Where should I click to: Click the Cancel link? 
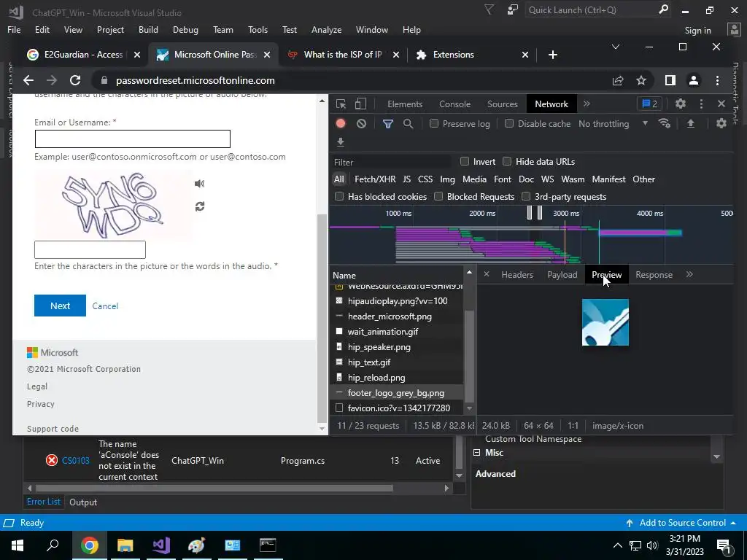click(105, 306)
